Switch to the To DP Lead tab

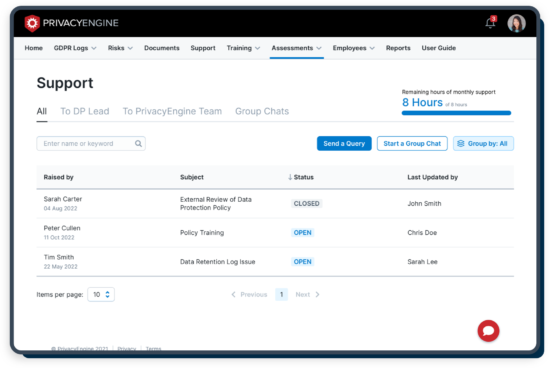(x=85, y=111)
